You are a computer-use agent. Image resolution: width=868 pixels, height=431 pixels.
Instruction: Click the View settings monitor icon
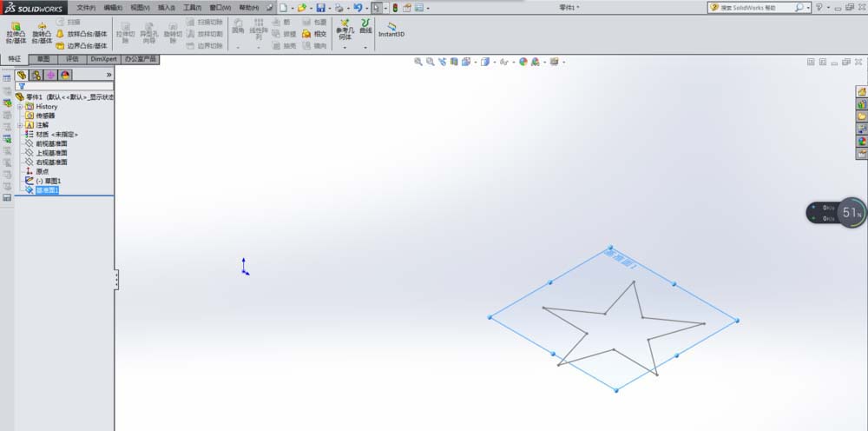coord(554,62)
